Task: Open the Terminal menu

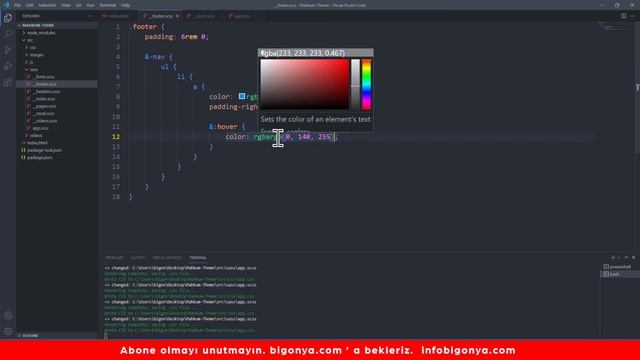Action: 108,5
